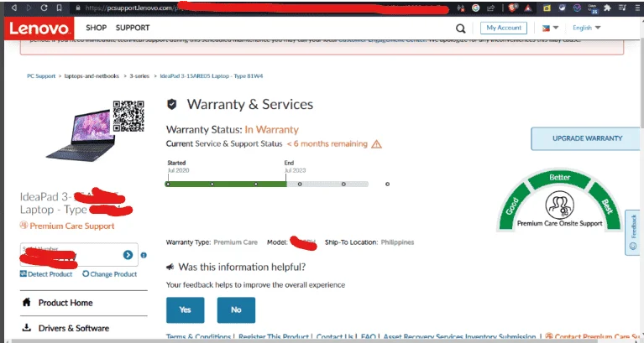Reload the page with the refresh icon
The height and width of the screenshot is (343, 644).
click(x=44, y=8)
